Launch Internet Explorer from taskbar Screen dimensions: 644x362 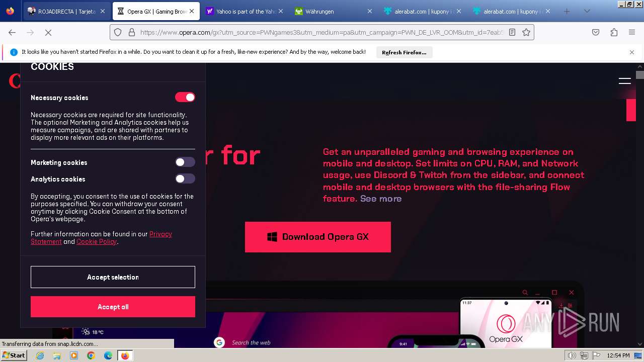tap(40, 355)
